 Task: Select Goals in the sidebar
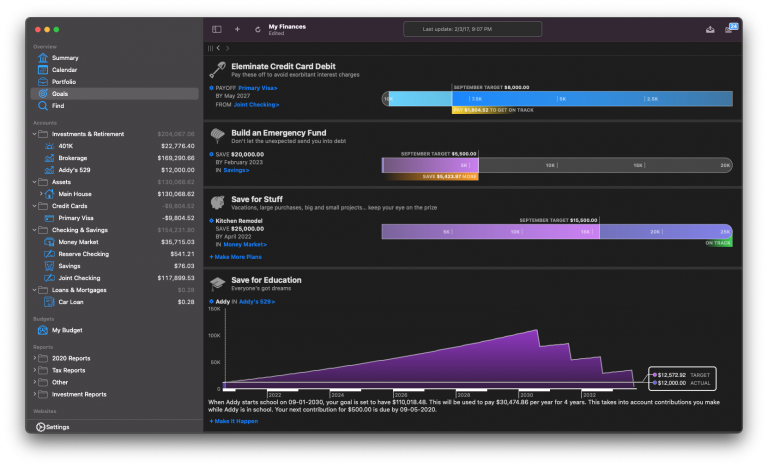(x=114, y=94)
